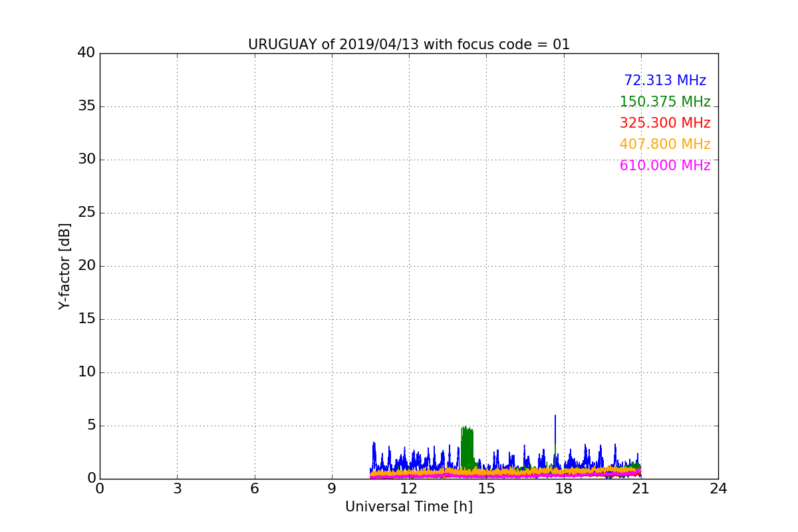Select the 610.000 MHz legend label
Image resolution: width=798 pixels, height=532 pixels.
(x=665, y=166)
